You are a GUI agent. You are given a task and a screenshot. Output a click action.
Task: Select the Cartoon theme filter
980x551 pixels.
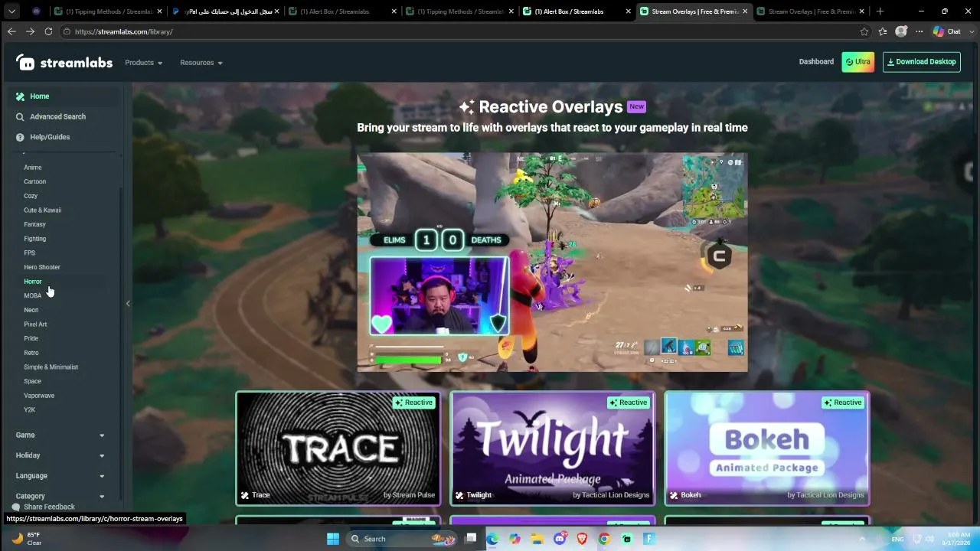coord(34,181)
